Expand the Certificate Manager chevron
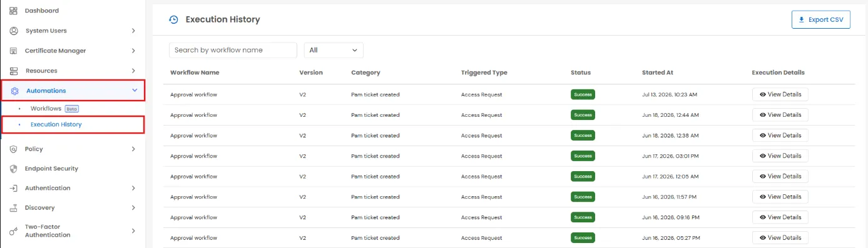Viewport: 868px width, 248px height. point(133,51)
